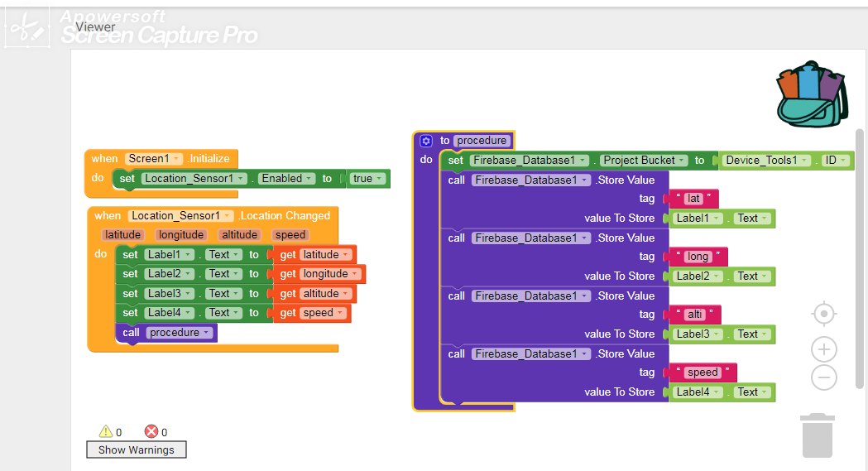Click the Show Warnings button

pos(137,449)
